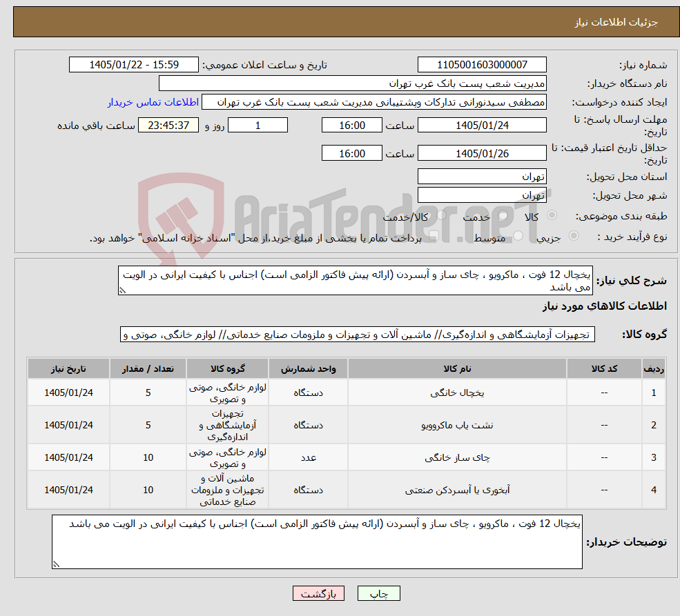Viewport: 680px width, 616px height.
Task: Click the یخچال خانگی item name
Action: click(x=457, y=393)
